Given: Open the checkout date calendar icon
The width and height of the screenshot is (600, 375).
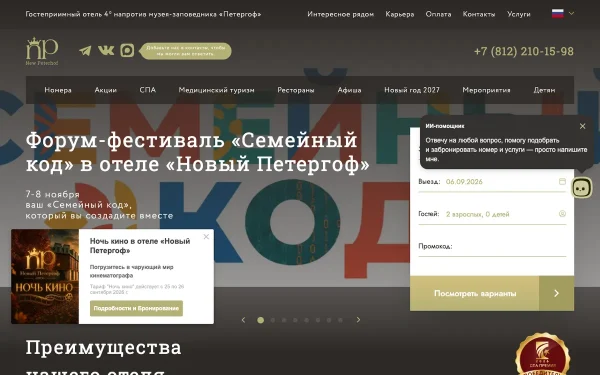Looking at the screenshot, I should 562,181.
